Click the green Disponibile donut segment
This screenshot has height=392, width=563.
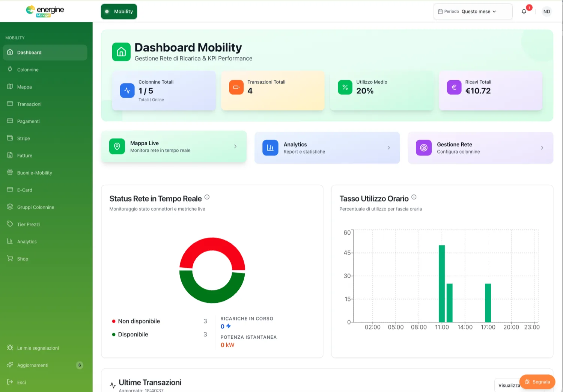click(212, 296)
